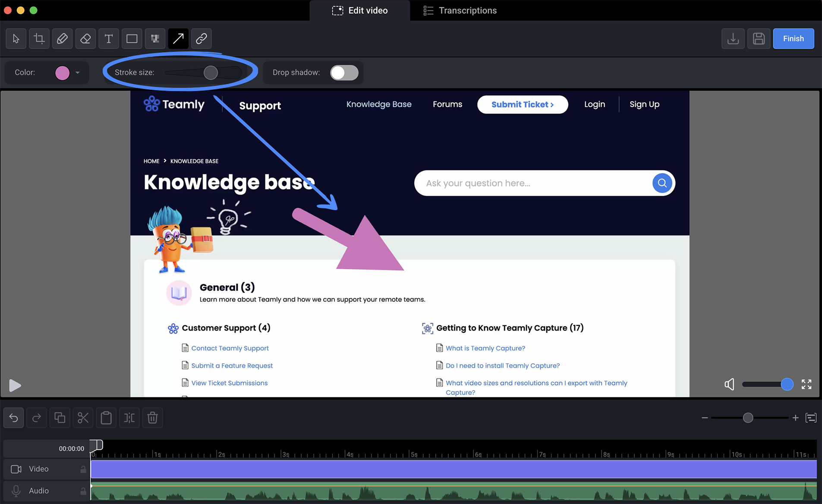This screenshot has height=504, width=822.
Task: Enter fullscreen preview mode
Action: click(x=806, y=384)
